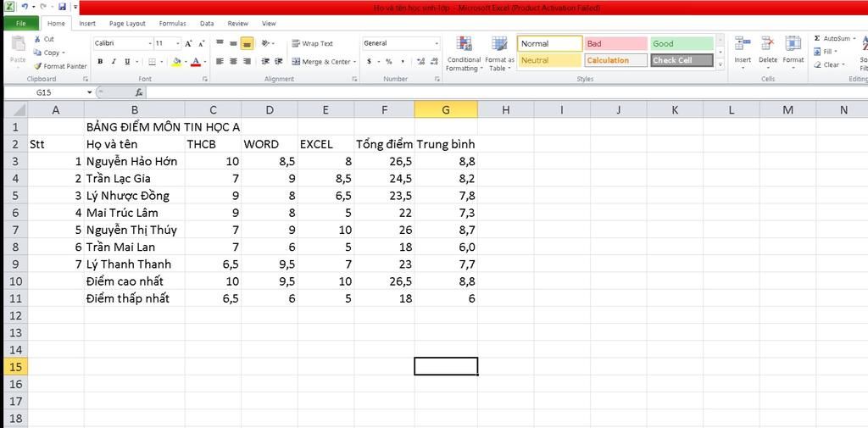Apply cell borders using the Borders icon
The width and height of the screenshot is (868, 428).
coord(152,62)
